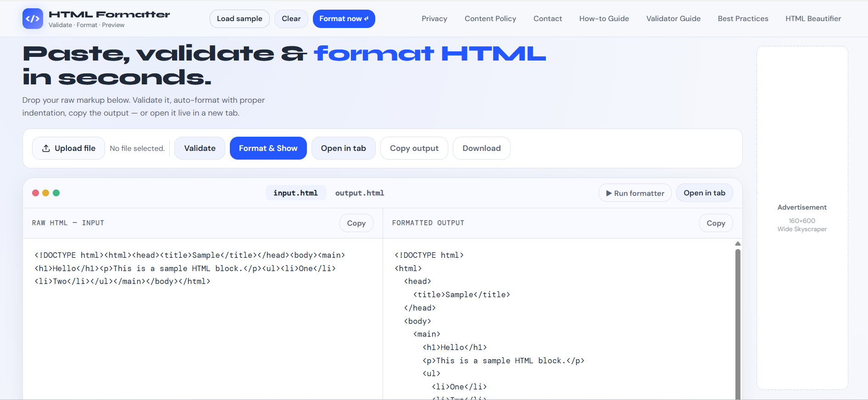Click the green traffic-light dot in editor header
This screenshot has width=868, height=400.
56,193
